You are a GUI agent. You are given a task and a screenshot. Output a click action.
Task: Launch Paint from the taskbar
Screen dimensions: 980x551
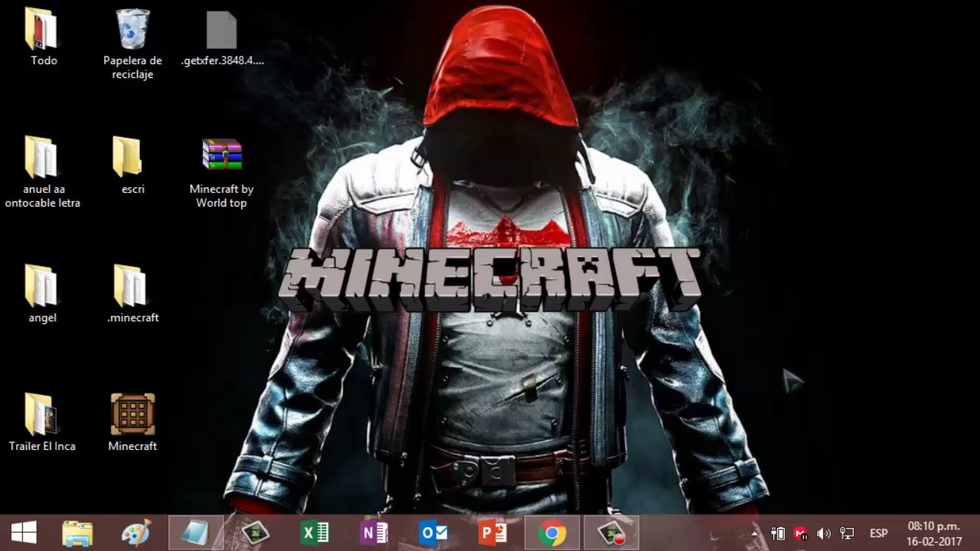[x=136, y=533]
